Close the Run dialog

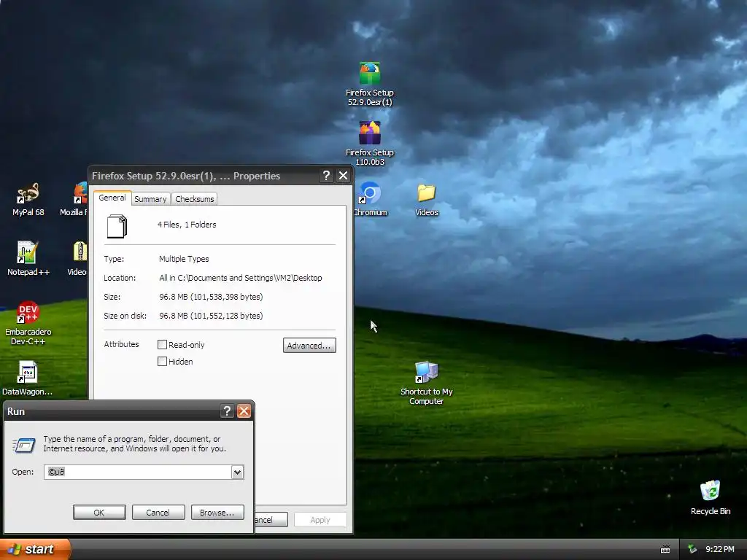244,411
